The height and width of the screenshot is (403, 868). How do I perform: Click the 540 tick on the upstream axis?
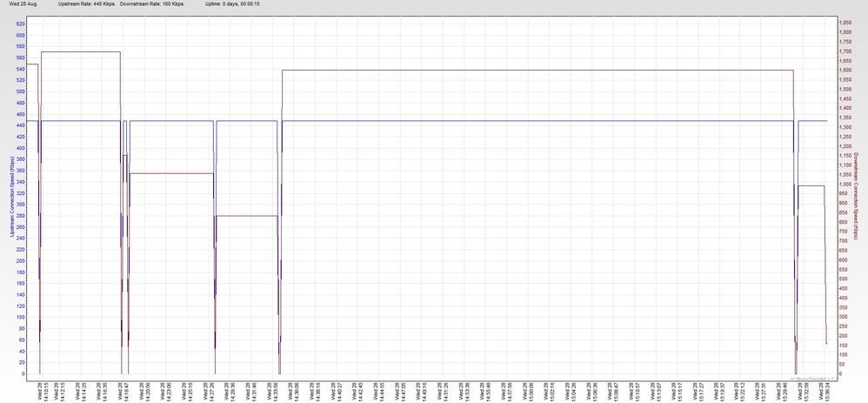pyautogui.click(x=21, y=69)
